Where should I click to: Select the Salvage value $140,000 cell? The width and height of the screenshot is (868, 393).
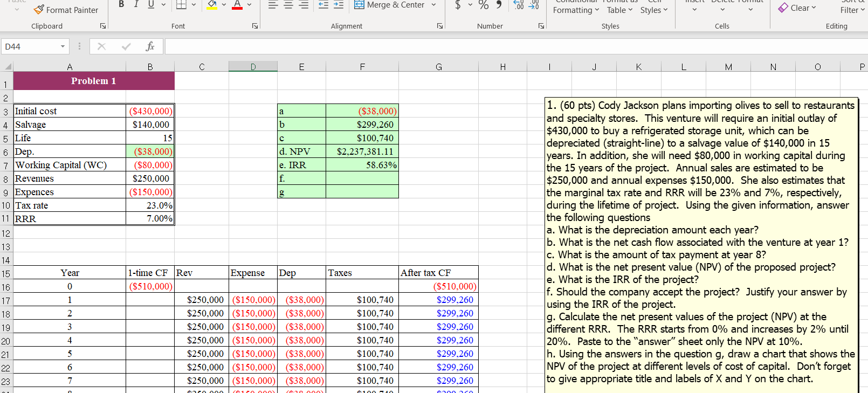[150, 125]
